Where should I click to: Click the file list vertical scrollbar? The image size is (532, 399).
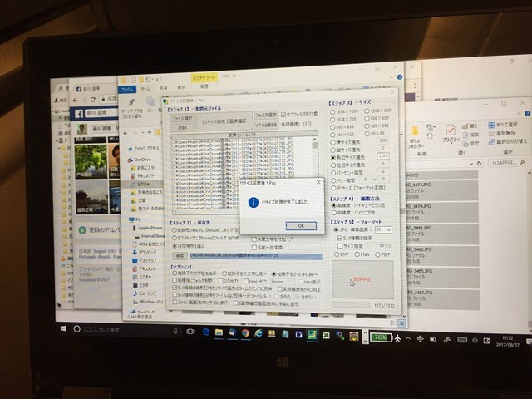coord(315,173)
